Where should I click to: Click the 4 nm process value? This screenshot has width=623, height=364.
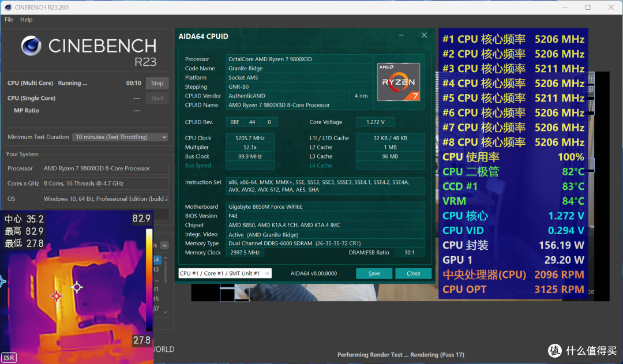click(x=361, y=96)
